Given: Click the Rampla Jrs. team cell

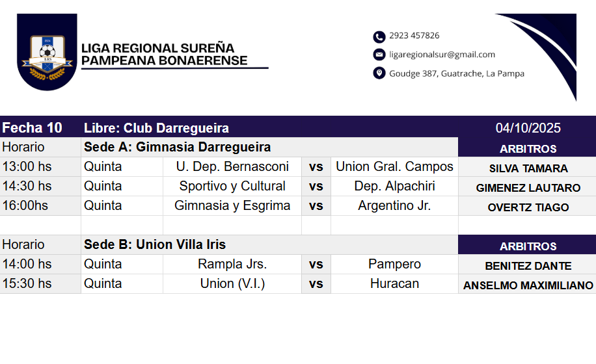Looking at the screenshot, I should (232, 265).
